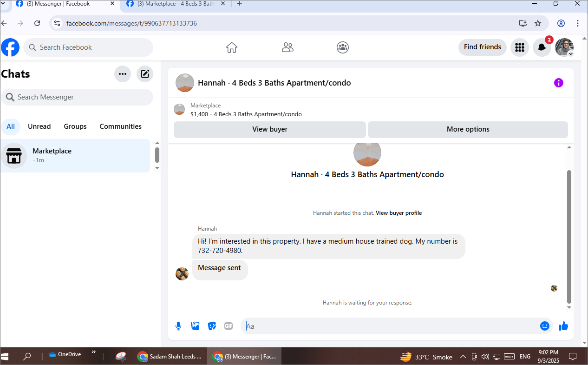Image resolution: width=588 pixels, height=365 pixels.
Task: Switch to the Marketplace browser tab
Action: point(175,4)
